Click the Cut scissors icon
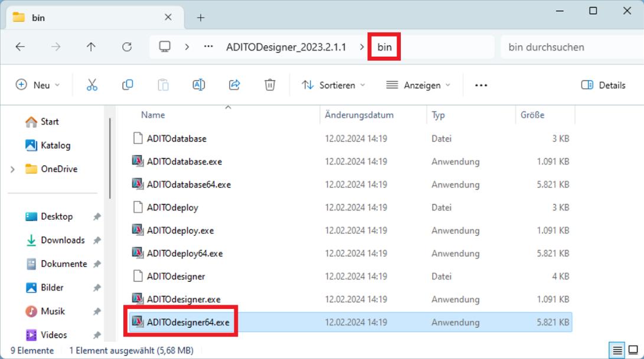Screen dimensions: 644x359 click(92, 85)
